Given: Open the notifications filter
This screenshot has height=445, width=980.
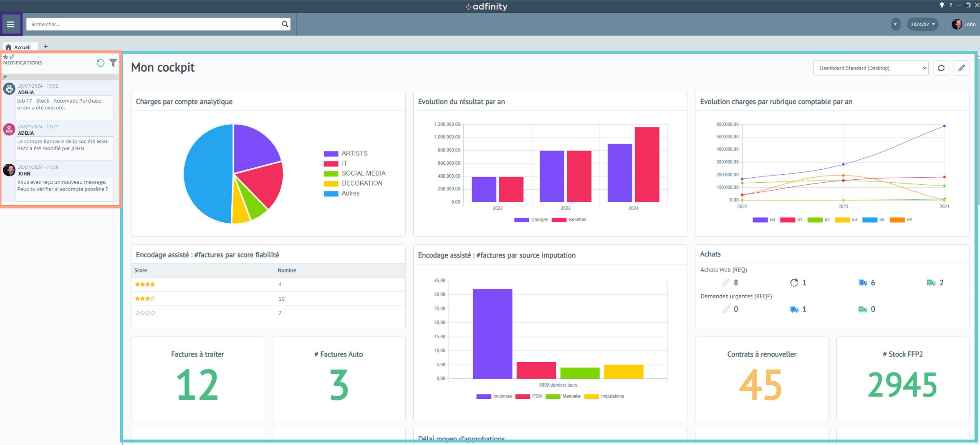Looking at the screenshot, I should coord(113,63).
